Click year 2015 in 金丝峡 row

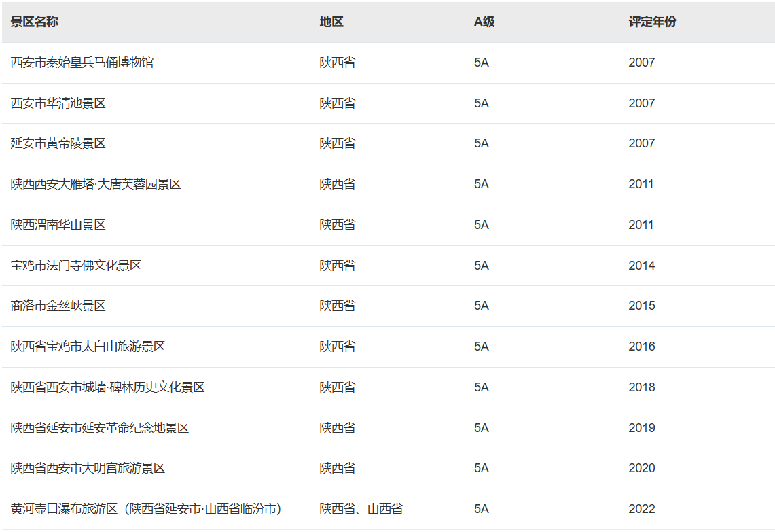[x=642, y=306]
